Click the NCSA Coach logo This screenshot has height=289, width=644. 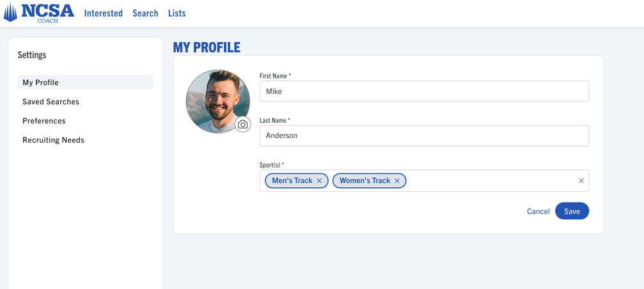38,13
